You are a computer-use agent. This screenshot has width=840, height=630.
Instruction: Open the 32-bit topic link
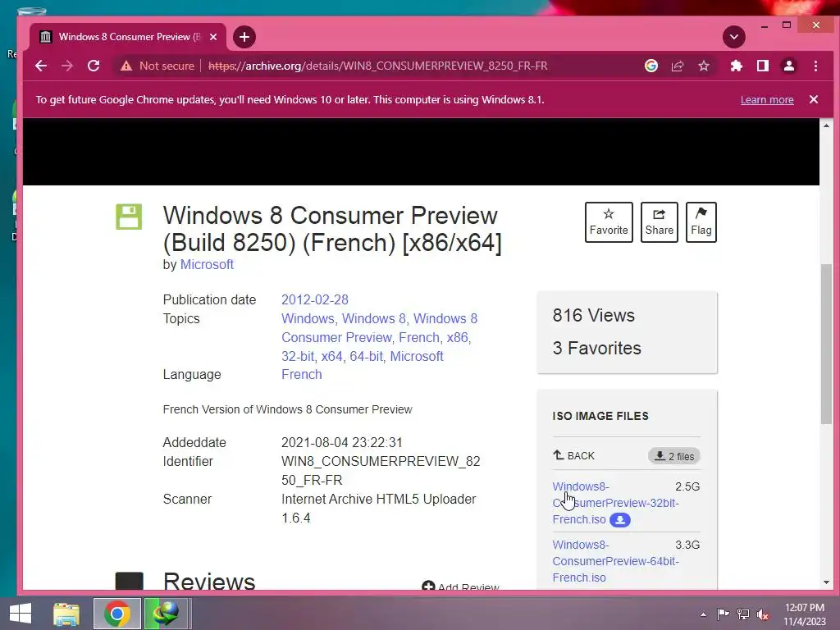tap(297, 356)
